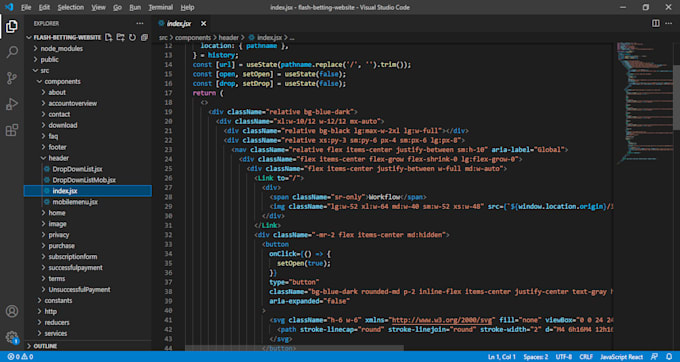Image resolution: width=680 pixels, height=362 pixels.
Task: Click the VS Code logo icon
Action: click(x=9, y=7)
